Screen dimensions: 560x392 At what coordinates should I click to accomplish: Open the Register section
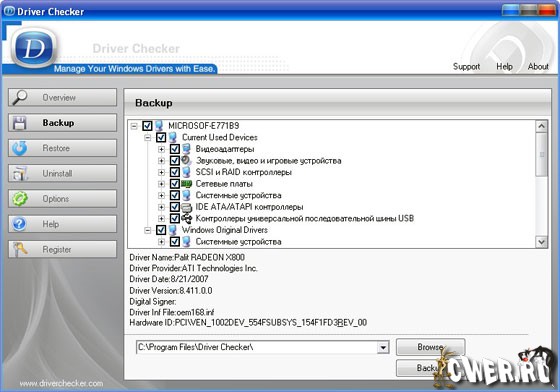click(x=62, y=249)
